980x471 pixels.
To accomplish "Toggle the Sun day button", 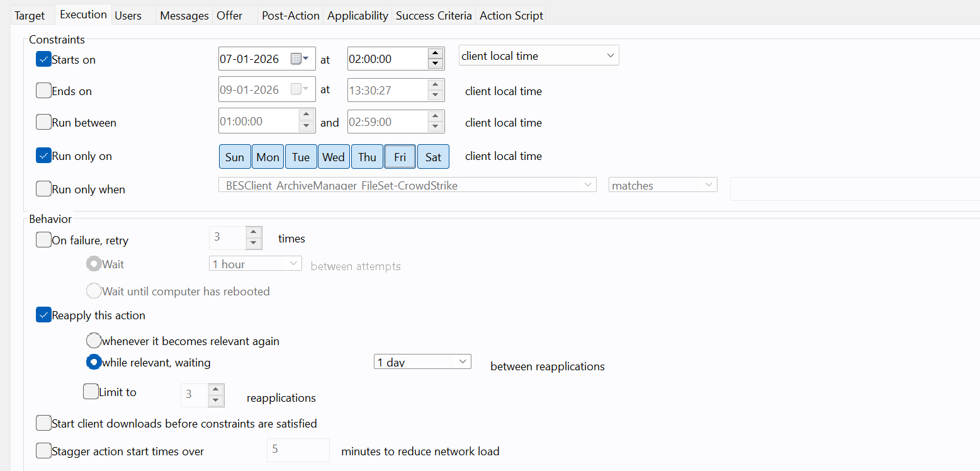I will point(234,157).
